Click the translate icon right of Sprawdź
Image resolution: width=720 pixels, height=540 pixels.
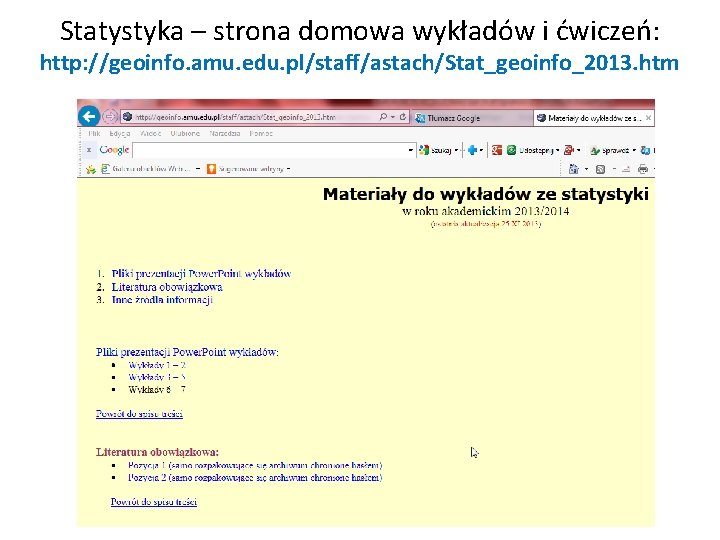click(x=645, y=150)
